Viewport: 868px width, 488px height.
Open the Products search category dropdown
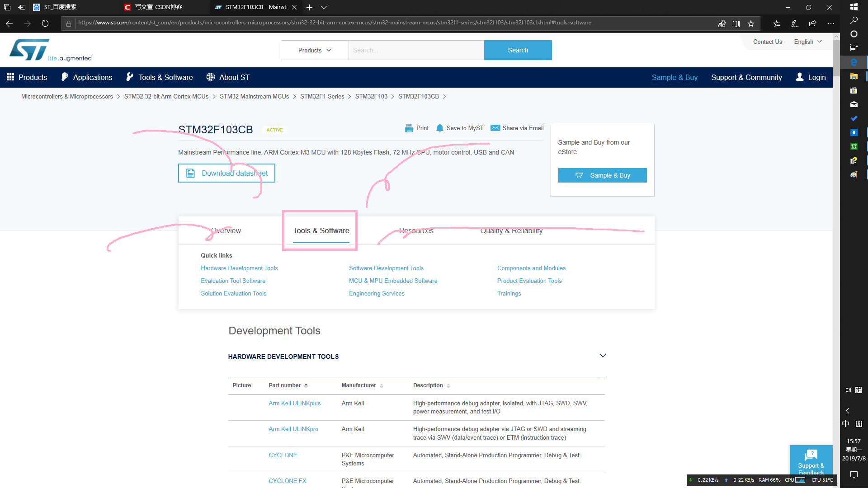pos(315,50)
